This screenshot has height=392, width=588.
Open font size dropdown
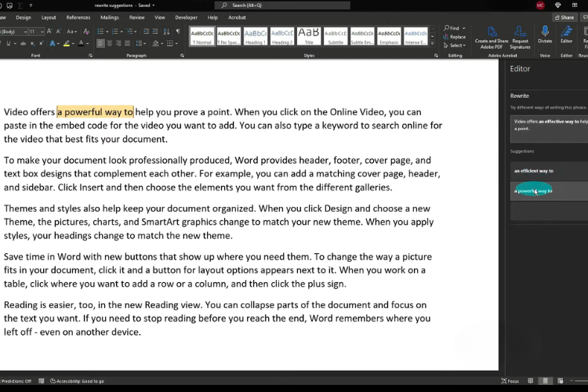[42, 32]
